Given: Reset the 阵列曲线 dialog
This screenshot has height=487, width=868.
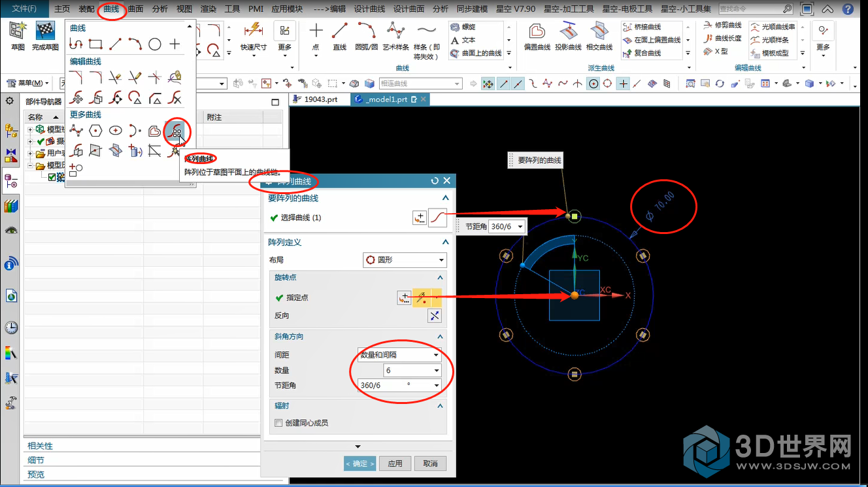Looking at the screenshot, I should pyautogui.click(x=435, y=181).
